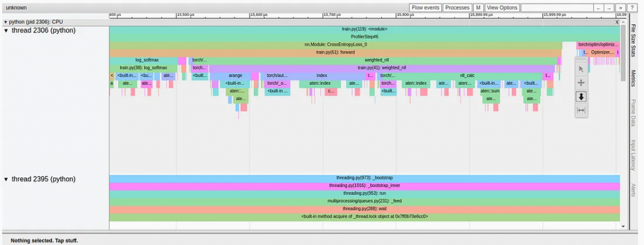Select the pointer selection tool
The width and height of the screenshot is (644, 245).
(580, 69)
